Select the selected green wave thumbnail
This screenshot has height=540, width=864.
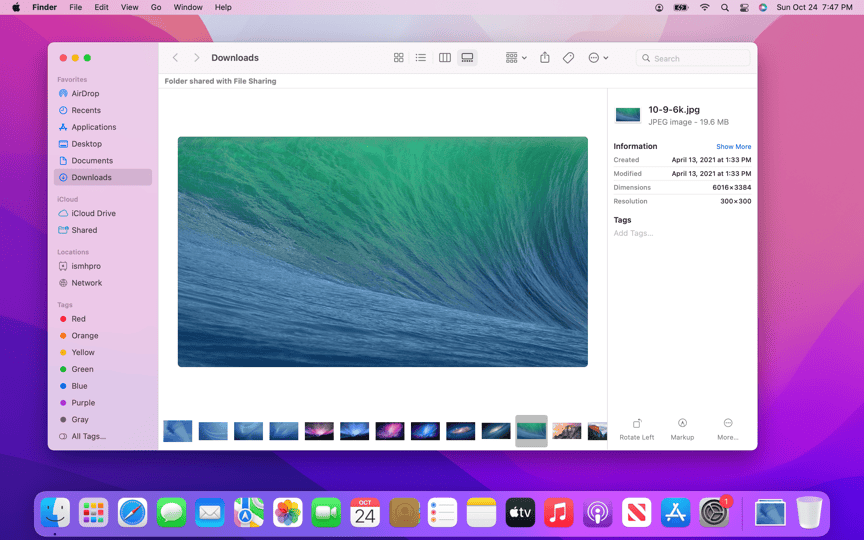coord(531,431)
